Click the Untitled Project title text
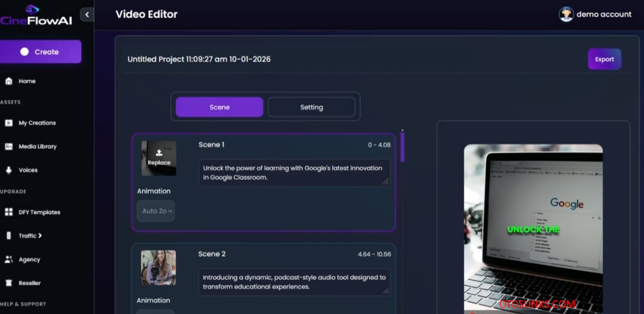This screenshot has height=314, width=644. (x=199, y=59)
